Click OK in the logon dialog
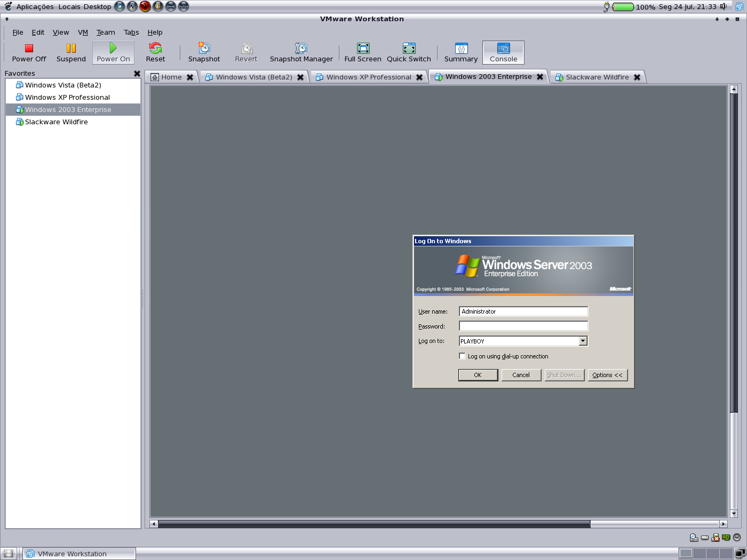The height and width of the screenshot is (560, 747). [x=478, y=375]
